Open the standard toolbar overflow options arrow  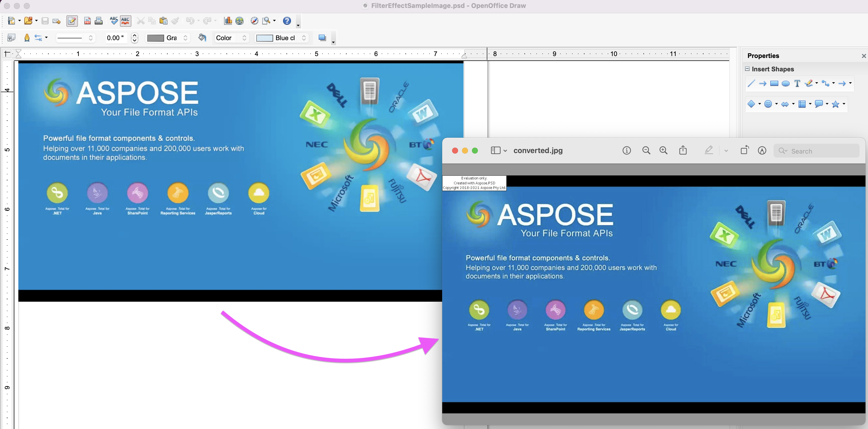point(298,25)
